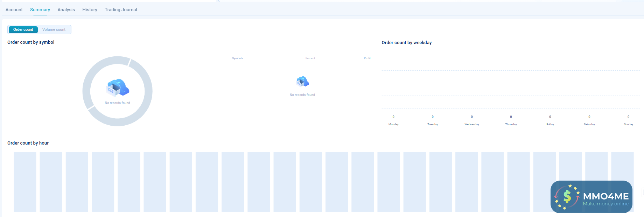Click the Monday label on weekday chart

pos(393,125)
